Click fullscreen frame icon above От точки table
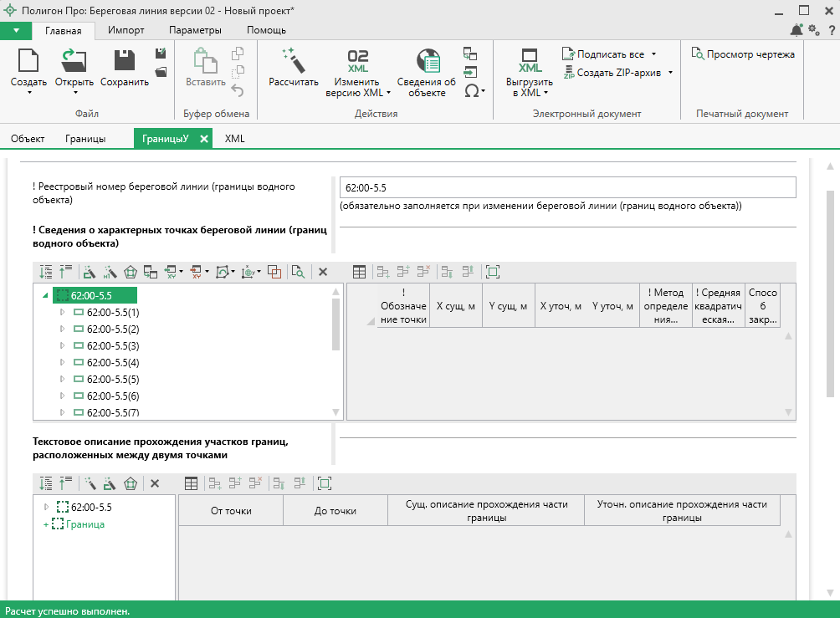This screenshot has width=840, height=618. pos(325,483)
